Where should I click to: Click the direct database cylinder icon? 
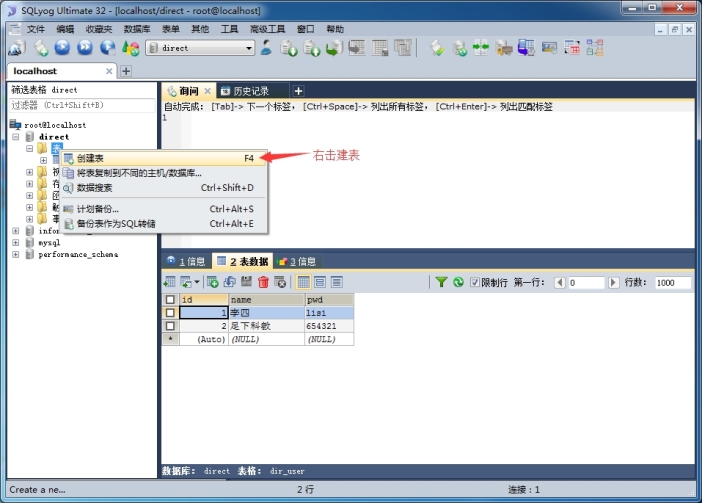pos(30,136)
